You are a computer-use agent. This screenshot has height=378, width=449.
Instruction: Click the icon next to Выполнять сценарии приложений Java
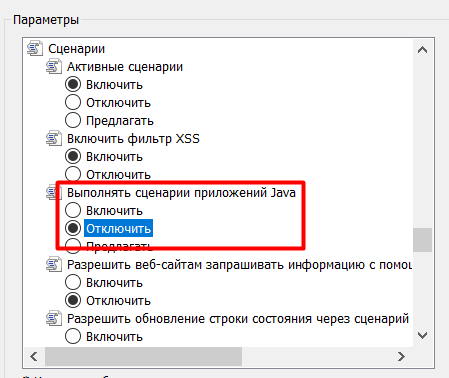click(x=54, y=192)
